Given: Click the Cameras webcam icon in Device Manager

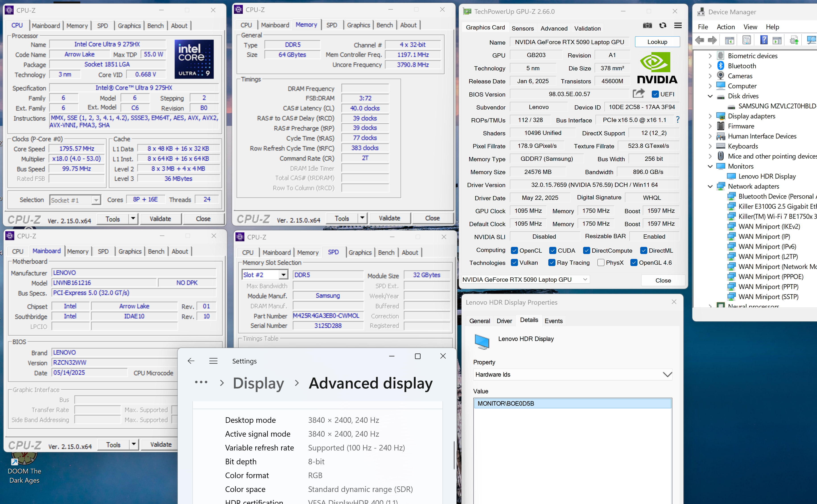Looking at the screenshot, I should pos(721,76).
